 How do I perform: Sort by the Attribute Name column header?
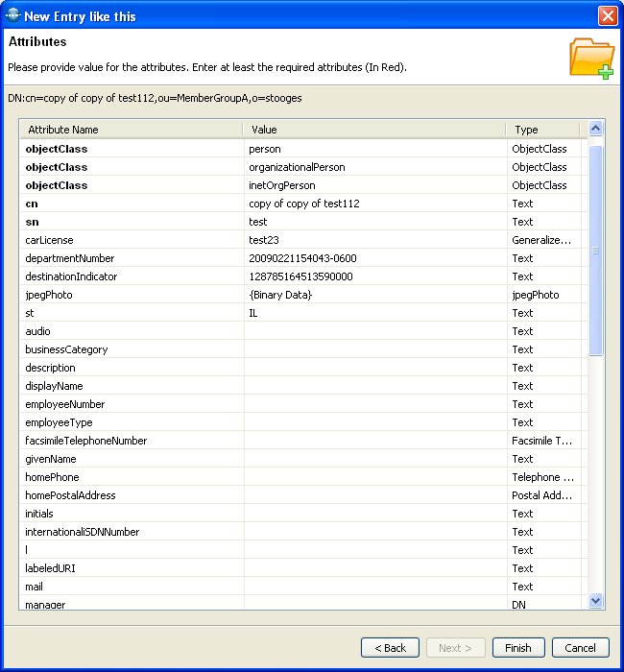(x=132, y=130)
